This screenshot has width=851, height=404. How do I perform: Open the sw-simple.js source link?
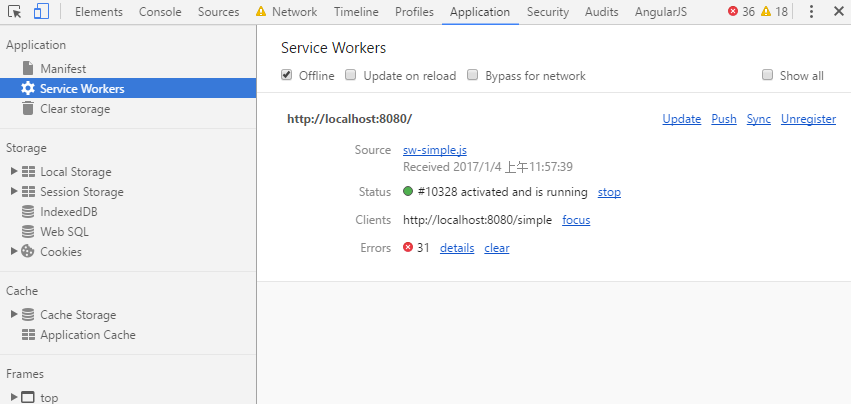point(435,150)
